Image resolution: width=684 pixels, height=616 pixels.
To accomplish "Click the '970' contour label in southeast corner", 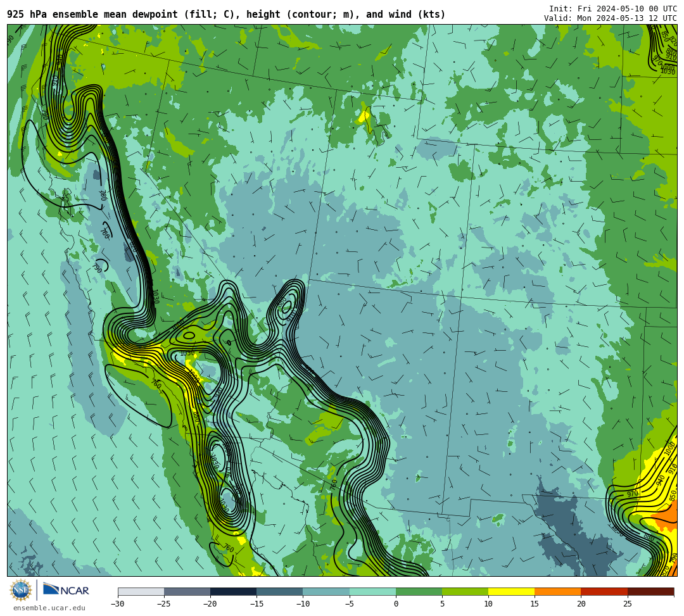I will [x=633, y=494].
